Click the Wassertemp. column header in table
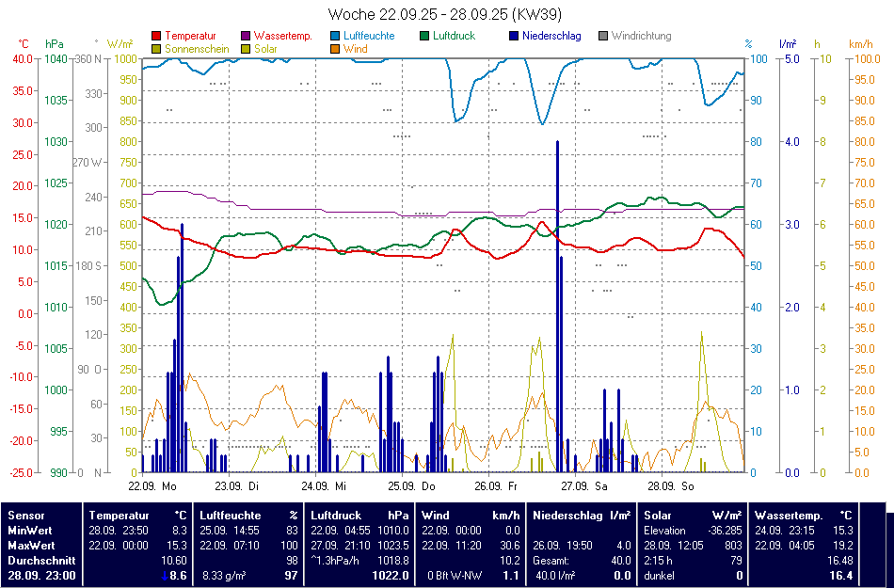The width and height of the screenshot is (894, 588). coord(789,516)
